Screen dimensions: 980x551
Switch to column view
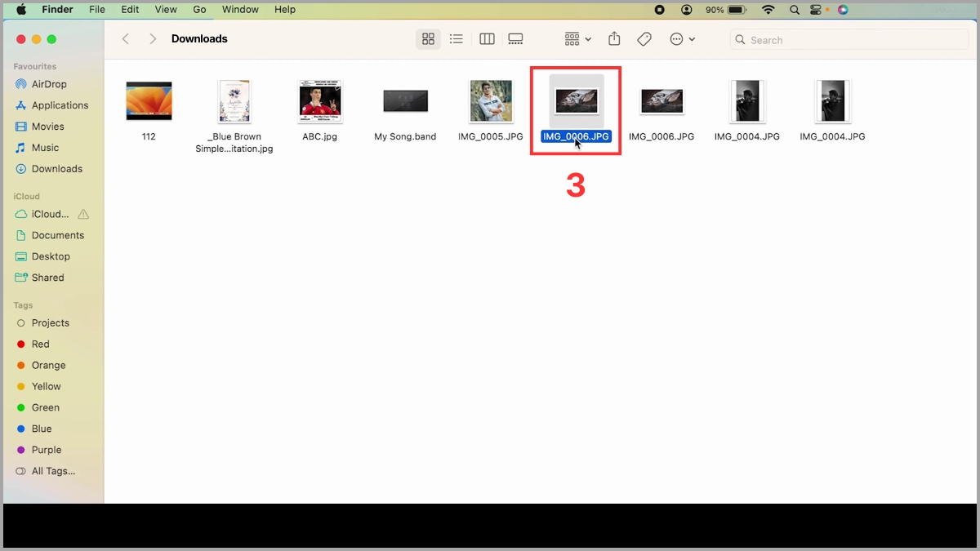coord(487,39)
